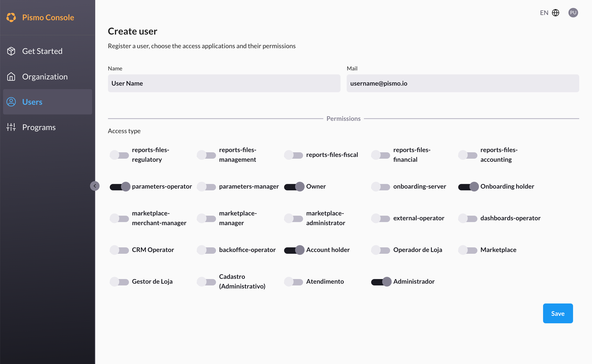Turn off the Administrador toggle

click(381, 282)
